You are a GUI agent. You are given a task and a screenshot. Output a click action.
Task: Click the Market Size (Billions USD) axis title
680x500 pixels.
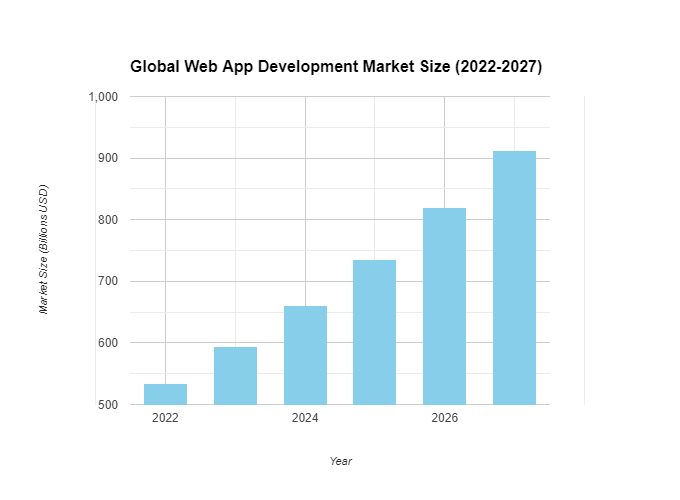point(43,249)
